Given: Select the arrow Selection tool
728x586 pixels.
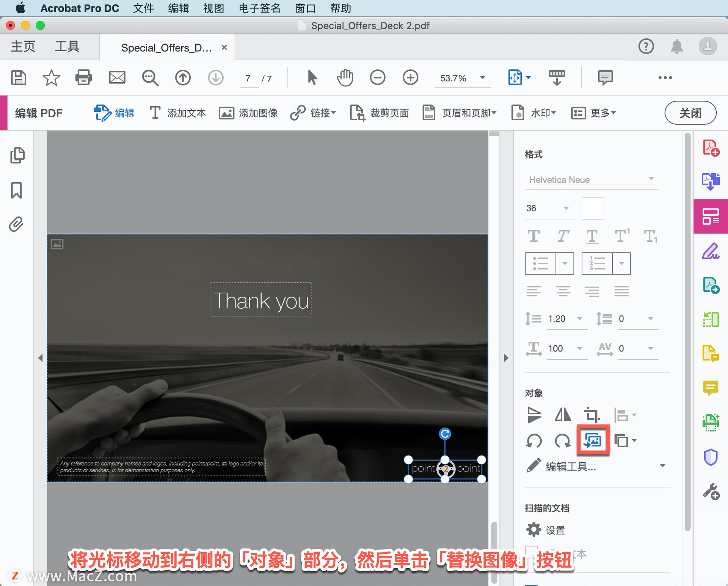Looking at the screenshot, I should [x=312, y=78].
